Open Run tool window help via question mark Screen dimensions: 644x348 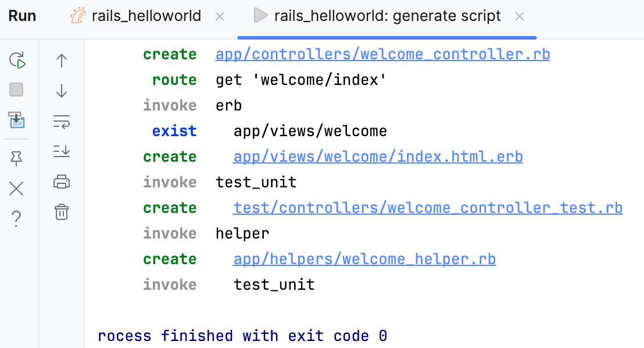click(x=16, y=218)
